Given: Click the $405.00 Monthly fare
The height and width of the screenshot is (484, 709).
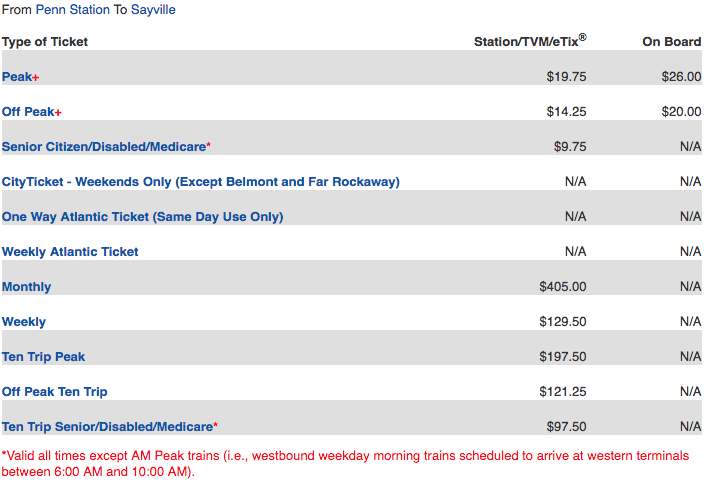Looking at the screenshot, I should click(562, 287).
